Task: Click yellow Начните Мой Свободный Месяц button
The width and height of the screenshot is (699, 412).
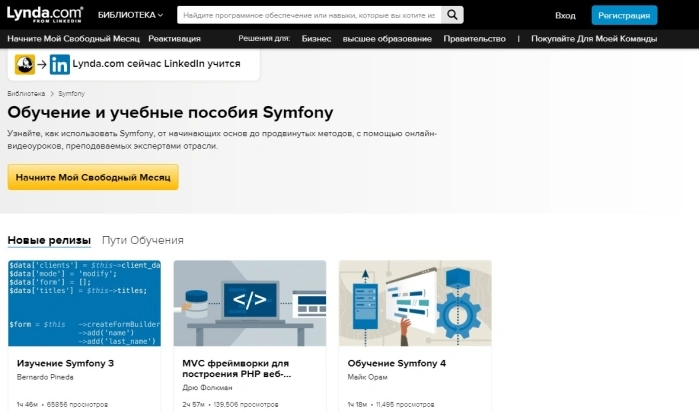Action: click(93, 177)
